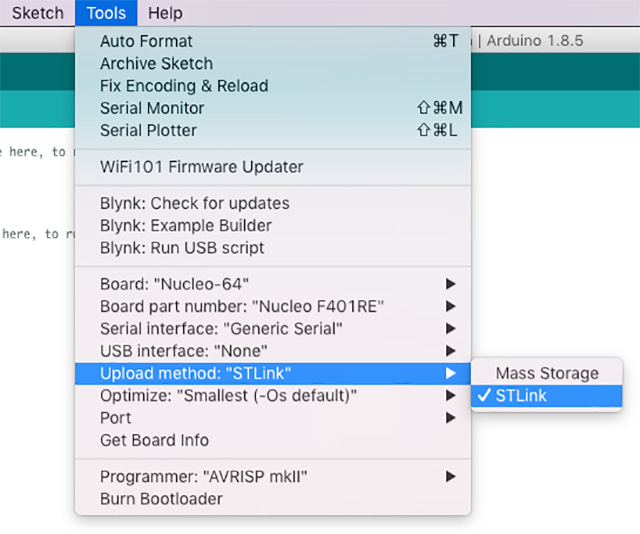The width and height of the screenshot is (640, 534).
Task: Open the Serial Monitor
Action: [152, 108]
